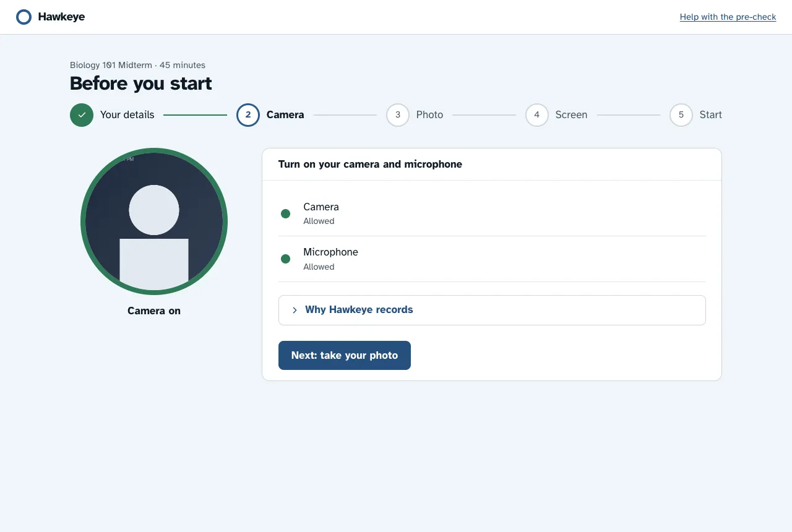Viewport: 792px width, 532px height.
Task: Click the Hawkeye brand name
Action: [61, 17]
